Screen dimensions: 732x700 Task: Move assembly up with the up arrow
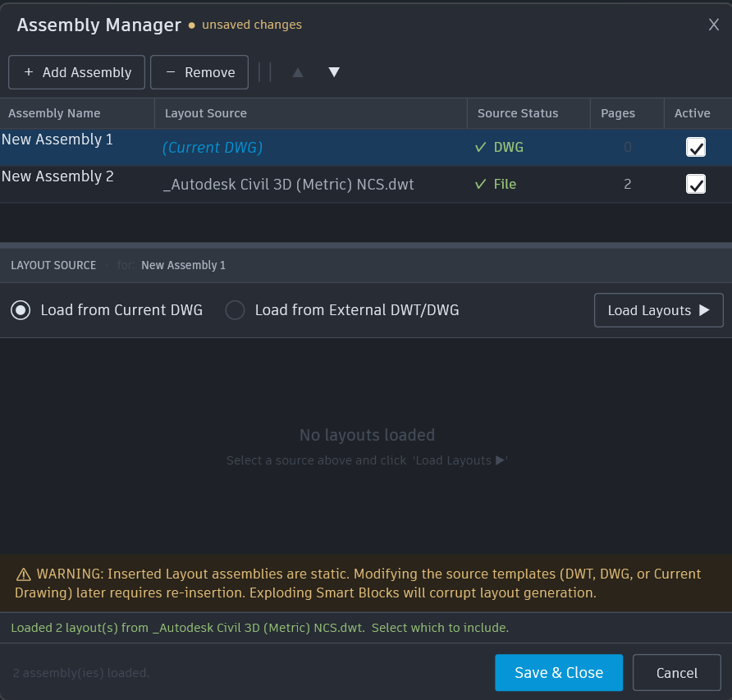(298, 72)
